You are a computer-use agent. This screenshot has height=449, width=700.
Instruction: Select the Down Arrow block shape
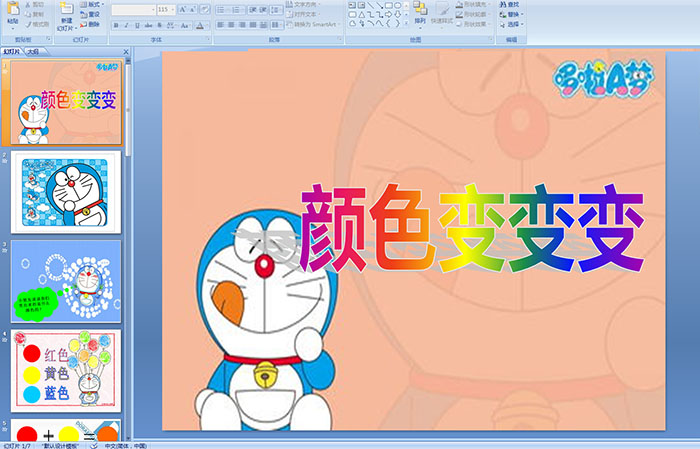tap(397, 14)
